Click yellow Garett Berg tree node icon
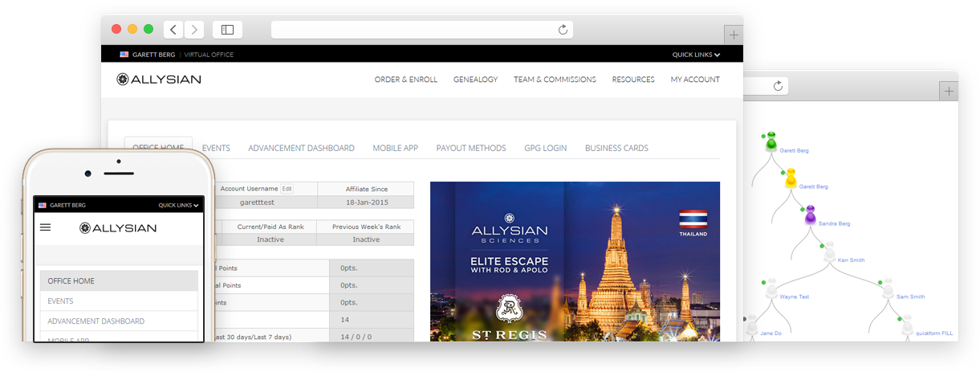The width and height of the screenshot is (980, 372). point(791,178)
